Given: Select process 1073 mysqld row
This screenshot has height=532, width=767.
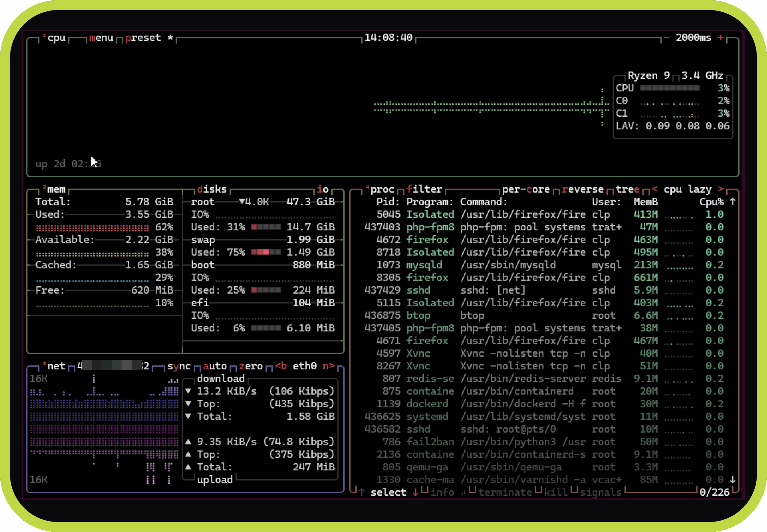Looking at the screenshot, I should tap(544, 265).
